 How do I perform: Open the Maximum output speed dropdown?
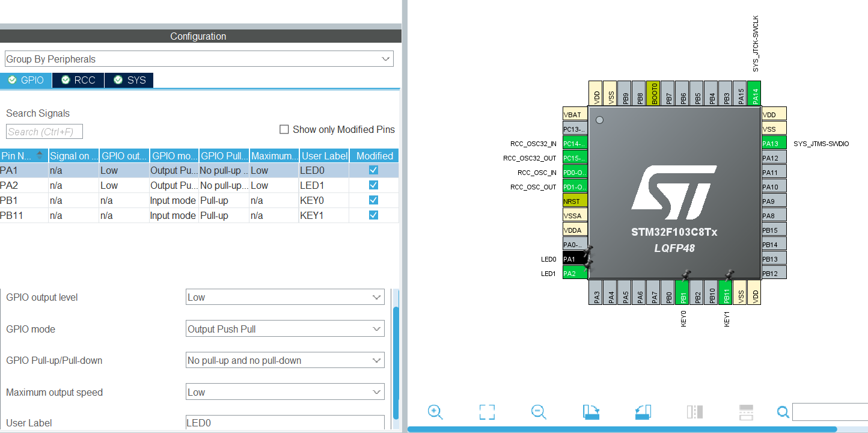(285, 392)
